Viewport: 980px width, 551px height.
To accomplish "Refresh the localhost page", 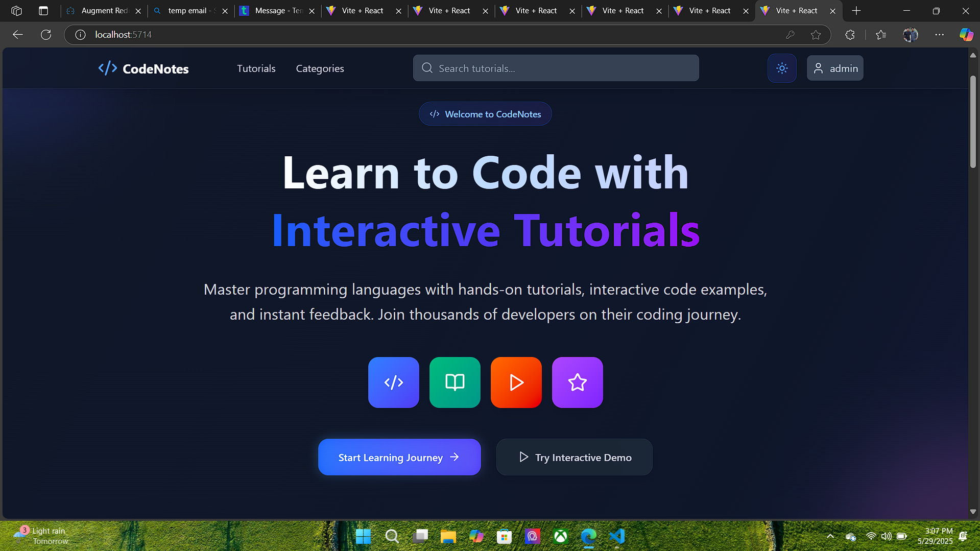I will (46, 35).
